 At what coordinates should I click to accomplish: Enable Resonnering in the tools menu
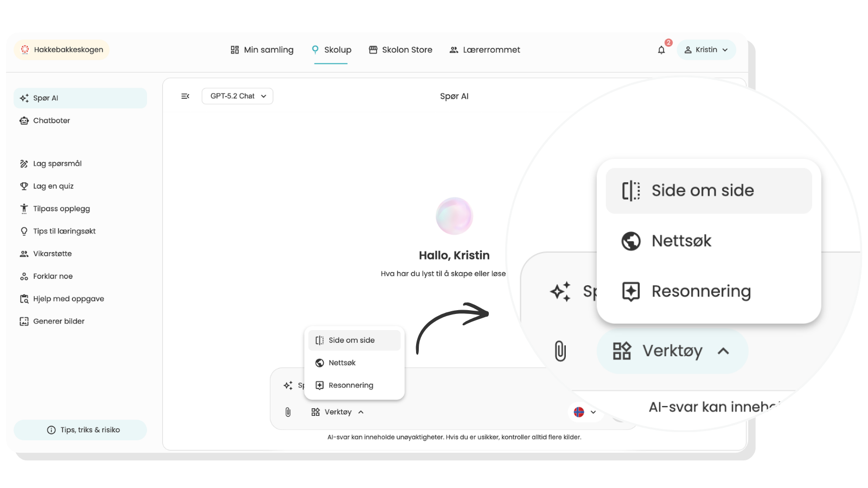[x=354, y=386]
